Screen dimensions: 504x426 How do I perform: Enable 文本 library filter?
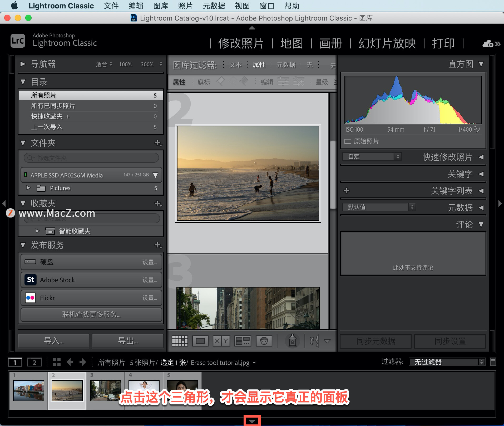(x=235, y=65)
